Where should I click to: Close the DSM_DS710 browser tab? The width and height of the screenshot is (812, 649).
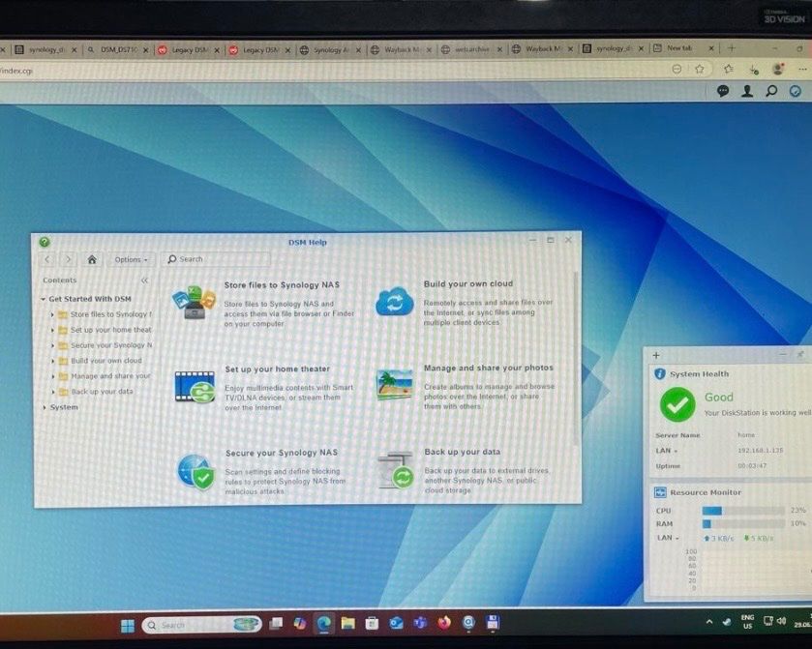tap(145, 50)
